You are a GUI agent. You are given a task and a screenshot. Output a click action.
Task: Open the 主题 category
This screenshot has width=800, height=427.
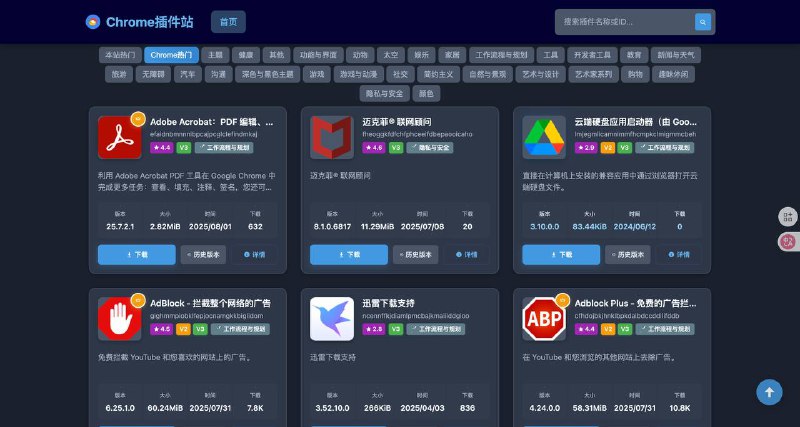pos(215,55)
